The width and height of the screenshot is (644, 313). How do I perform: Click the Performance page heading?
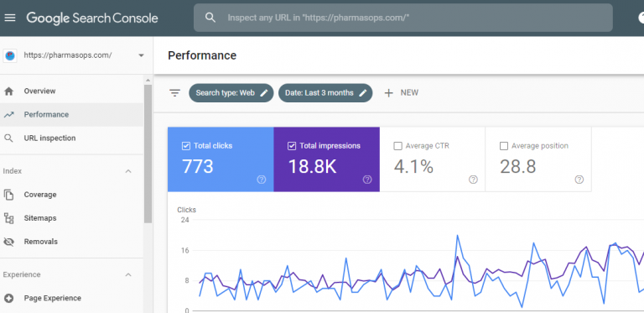point(202,55)
